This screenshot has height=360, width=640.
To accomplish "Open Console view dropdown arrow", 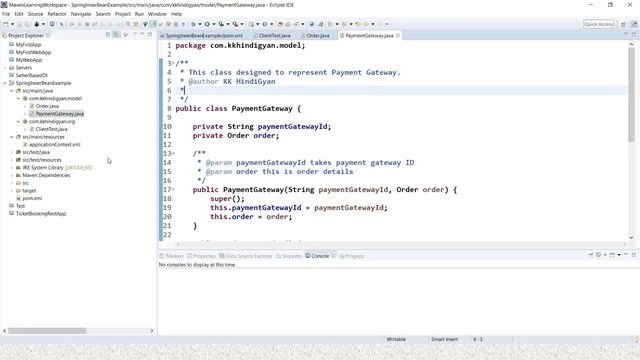I will pos(619,255).
